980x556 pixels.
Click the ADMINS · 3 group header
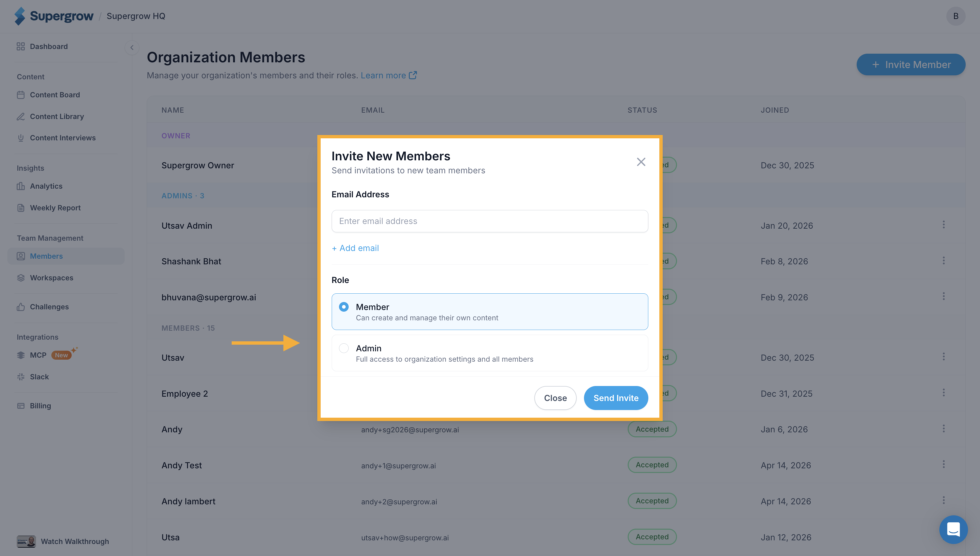point(183,196)
